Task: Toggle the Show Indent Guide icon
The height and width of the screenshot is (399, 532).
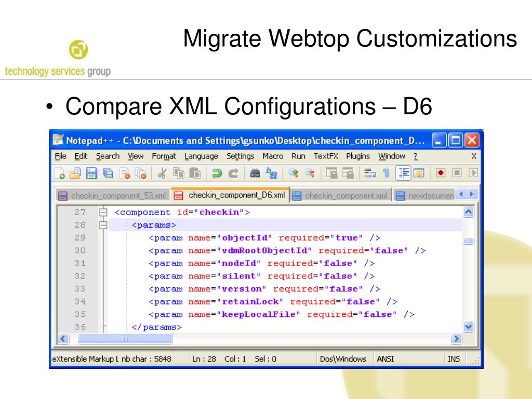Action: [403, 174]
